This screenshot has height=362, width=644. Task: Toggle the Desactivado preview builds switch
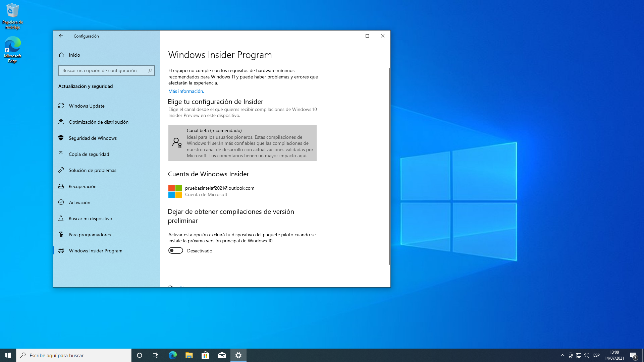tap(176, 251)
